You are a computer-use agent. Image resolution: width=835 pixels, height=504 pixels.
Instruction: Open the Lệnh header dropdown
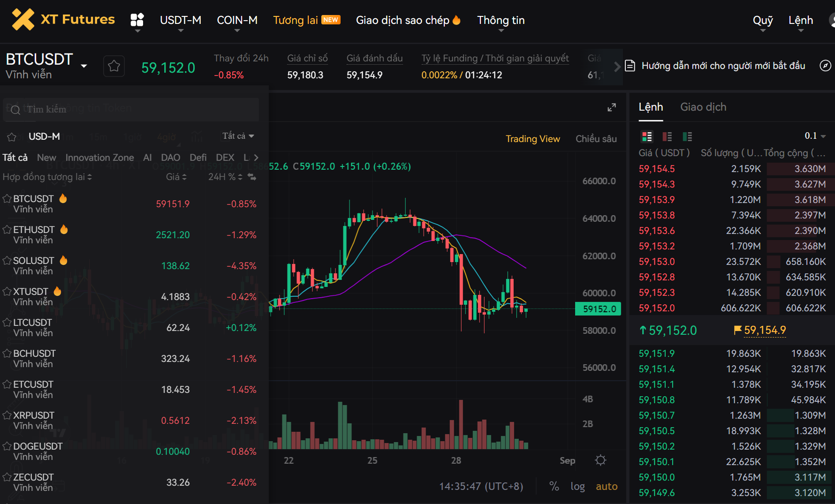click(801, 20)
